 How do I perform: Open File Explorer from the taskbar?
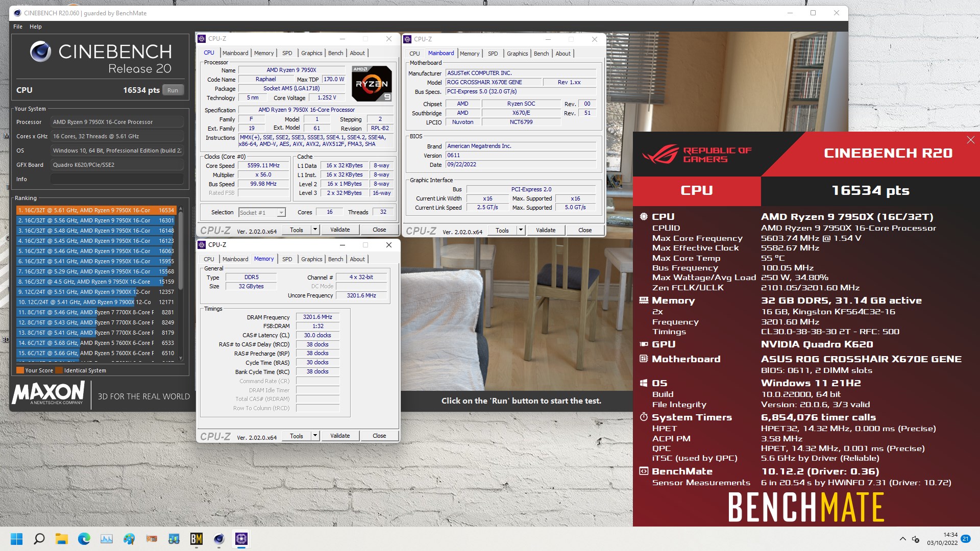pyautogui.click(x=62, y=539)
